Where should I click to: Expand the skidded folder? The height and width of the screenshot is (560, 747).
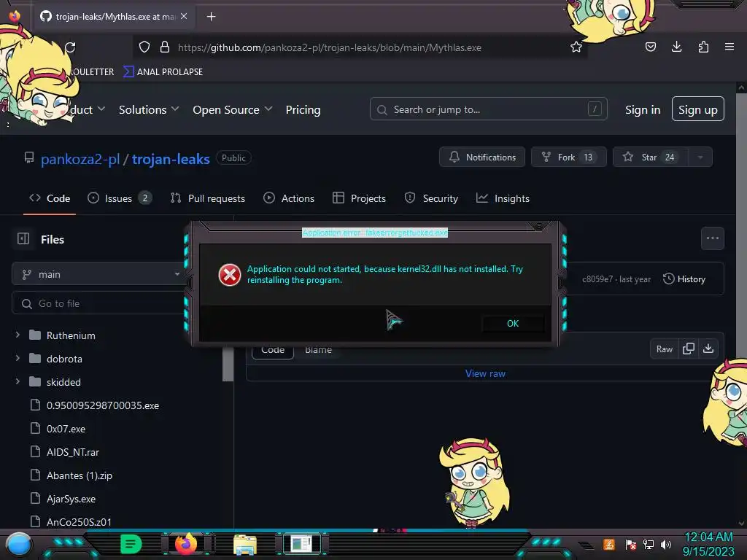click(18, 381)
